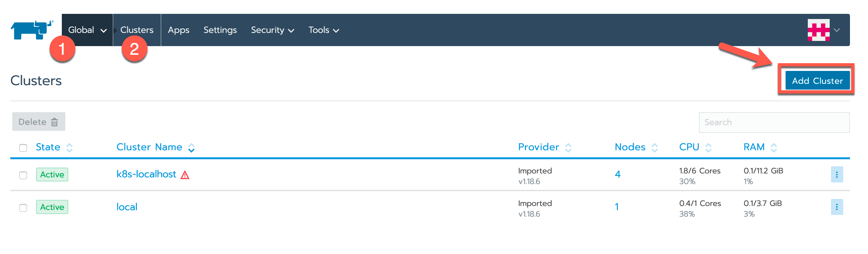This screenshot has width=868, height=254.
Task: Expand the Global dropdown
Action: pos(87,30)
